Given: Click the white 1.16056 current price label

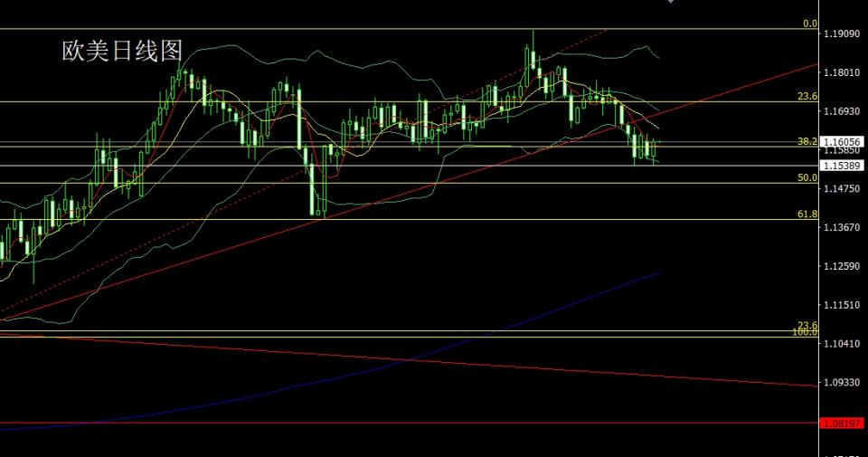Looking at the screenshot, I should pyautogui.click(x=841, y=142).
